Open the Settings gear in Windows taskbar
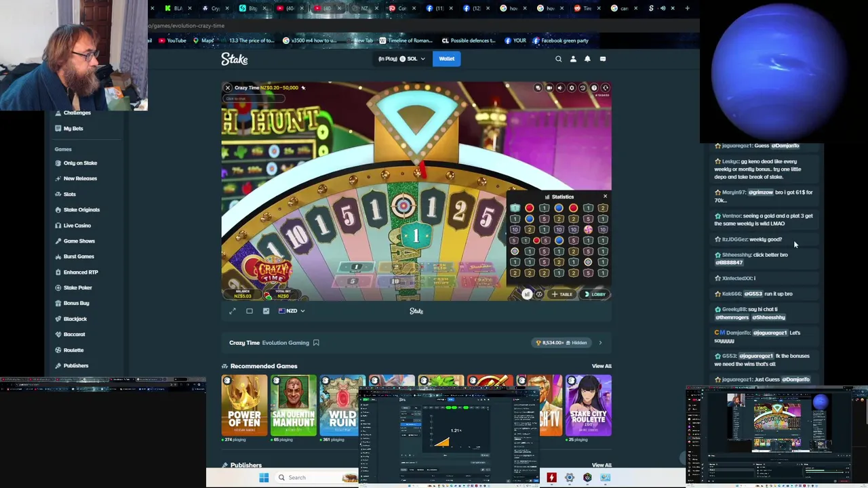Viewport: 868px width, 488px height. click(x=570, y=477)
